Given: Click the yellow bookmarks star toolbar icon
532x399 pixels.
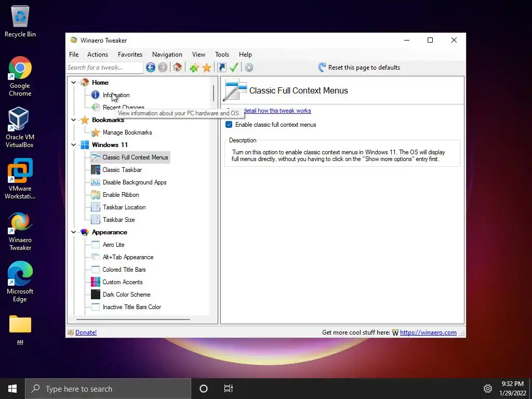Looking at the screenshot, I should click(207, 68).
